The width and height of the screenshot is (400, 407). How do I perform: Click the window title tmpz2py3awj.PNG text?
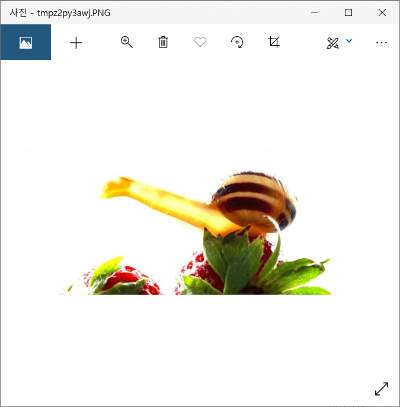[74, 13]
